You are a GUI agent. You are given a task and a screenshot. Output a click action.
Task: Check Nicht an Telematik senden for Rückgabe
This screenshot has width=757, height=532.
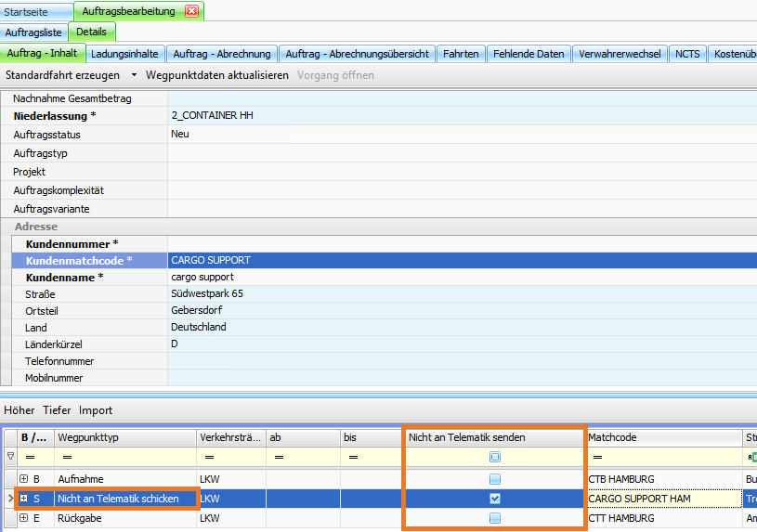(x=495, y=518)
